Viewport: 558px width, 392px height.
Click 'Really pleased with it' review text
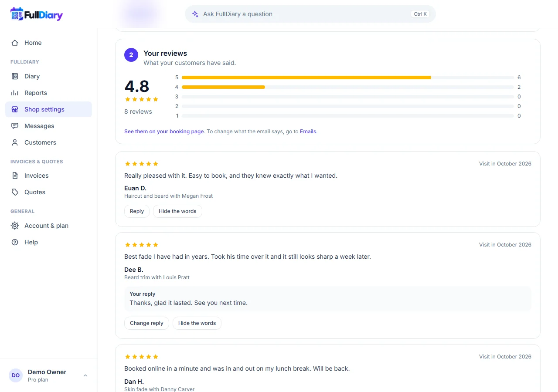[231, 176]
